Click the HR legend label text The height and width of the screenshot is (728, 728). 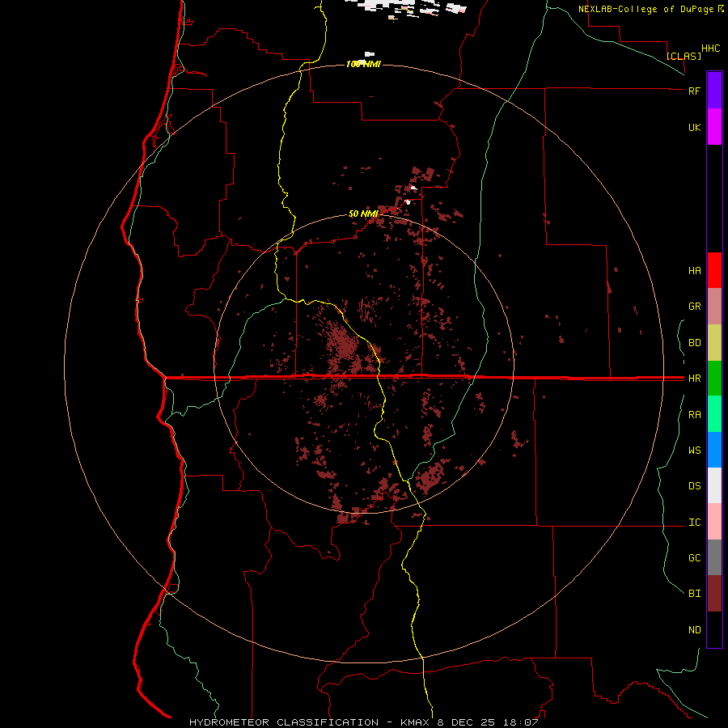pos(694,379)
